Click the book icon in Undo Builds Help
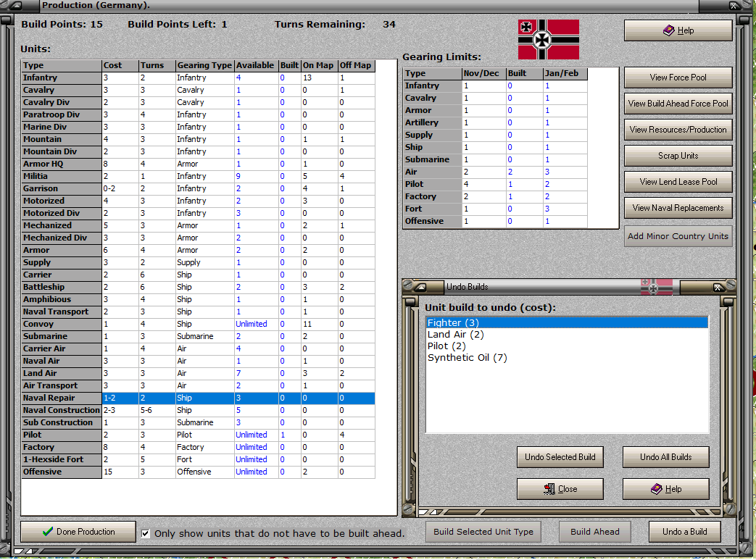This screenshot has width=756, height=560. coord(657,489)
